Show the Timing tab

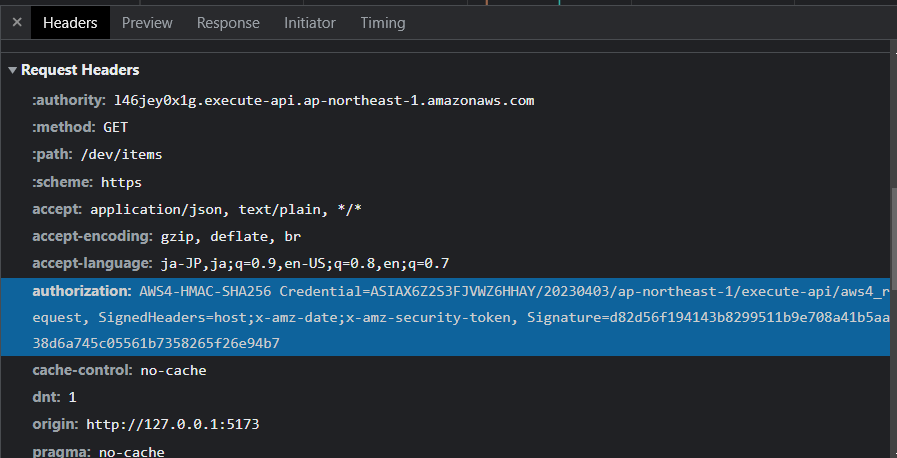(383, 22)
